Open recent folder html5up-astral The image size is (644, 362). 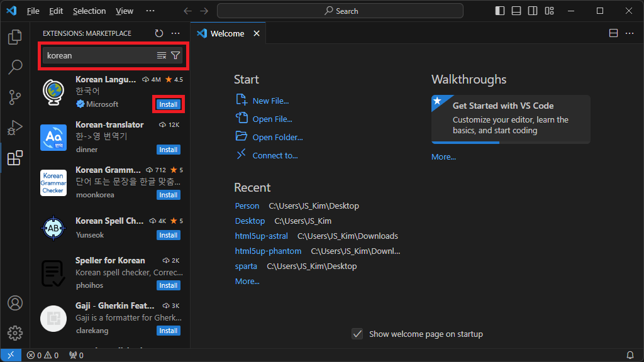pyautogui.click(x=261, y=236)
